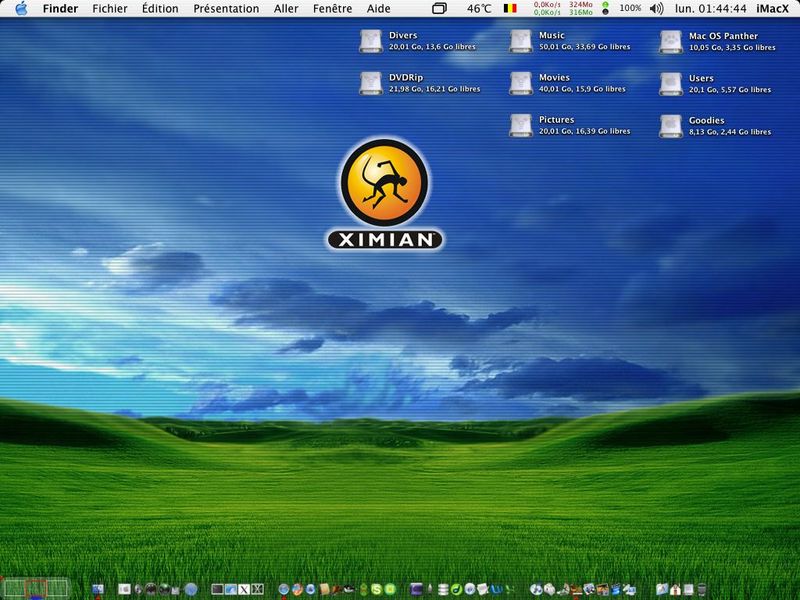Select the Divers drive icon

tap(371, 41)
